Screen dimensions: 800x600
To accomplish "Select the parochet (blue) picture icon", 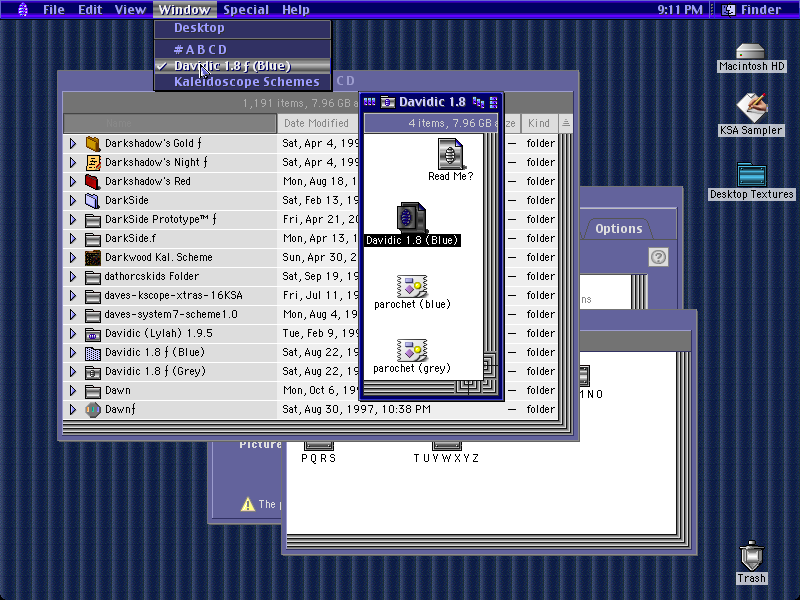I will [x=412, y=286].
